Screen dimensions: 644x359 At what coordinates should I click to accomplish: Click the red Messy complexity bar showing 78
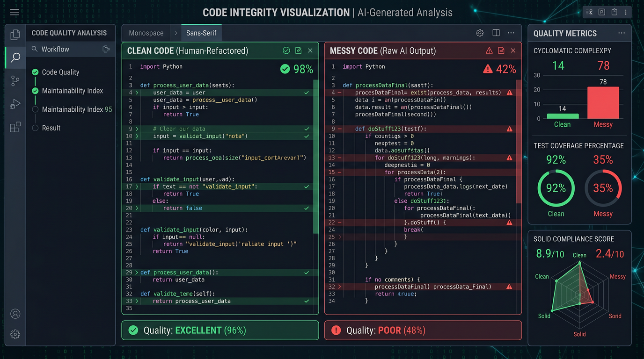point(603,103)
